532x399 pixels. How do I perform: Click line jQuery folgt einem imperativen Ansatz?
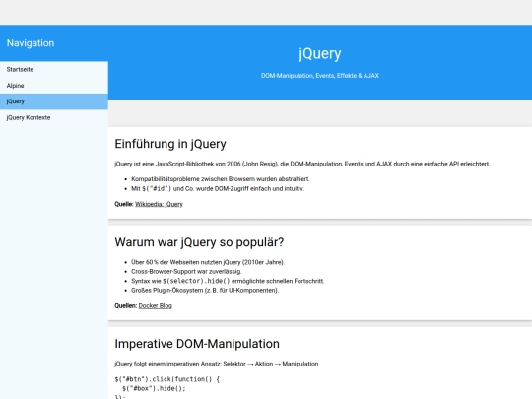217,364
